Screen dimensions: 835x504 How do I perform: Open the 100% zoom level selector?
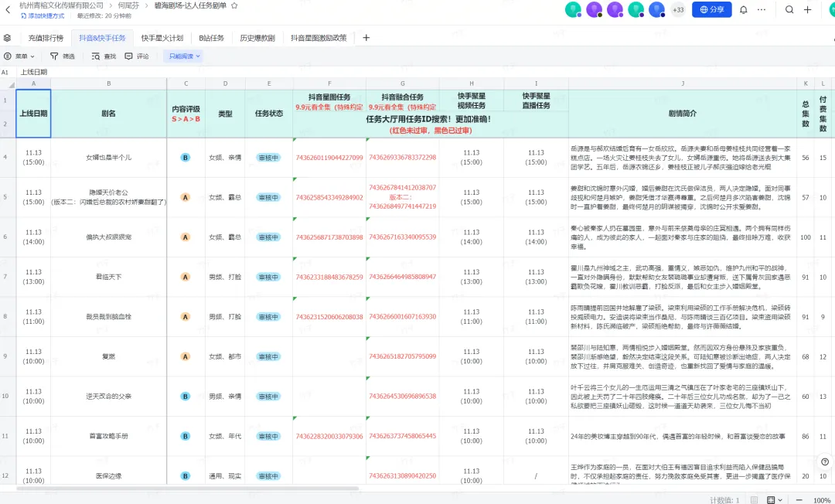[821, 499]
